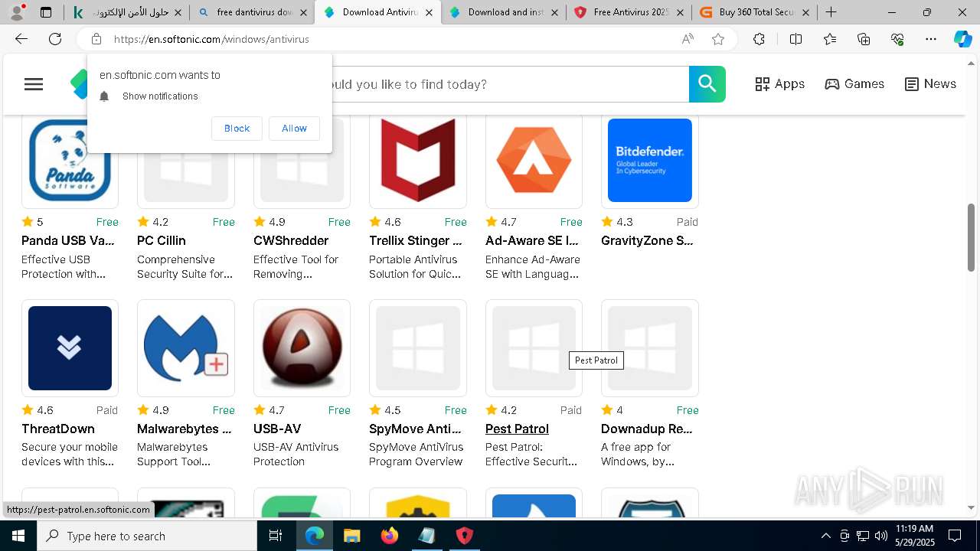Open the Trellix Stinger app icon
Image resolution: width=980 pixels, height=551 pixels.
tap(418, 161)
